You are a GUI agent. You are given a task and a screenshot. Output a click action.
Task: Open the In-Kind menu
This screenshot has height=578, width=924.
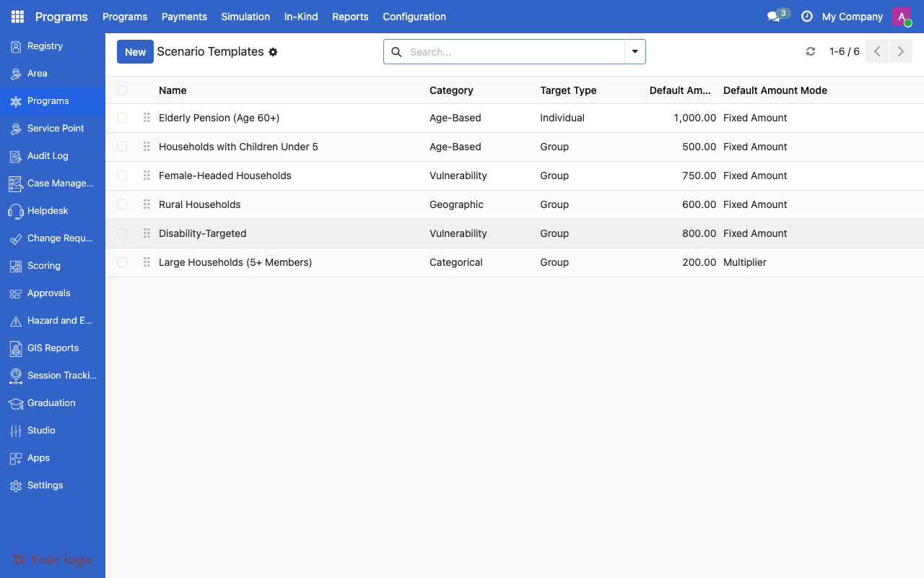pyautogui.click(x=301, y=17)
